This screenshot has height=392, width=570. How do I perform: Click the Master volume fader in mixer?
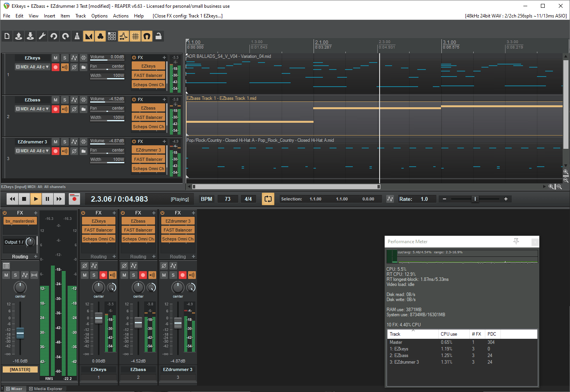tap(20, 333)
